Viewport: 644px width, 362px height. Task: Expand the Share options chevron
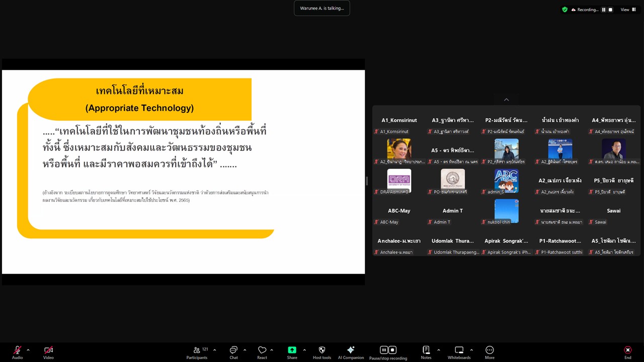304,350
